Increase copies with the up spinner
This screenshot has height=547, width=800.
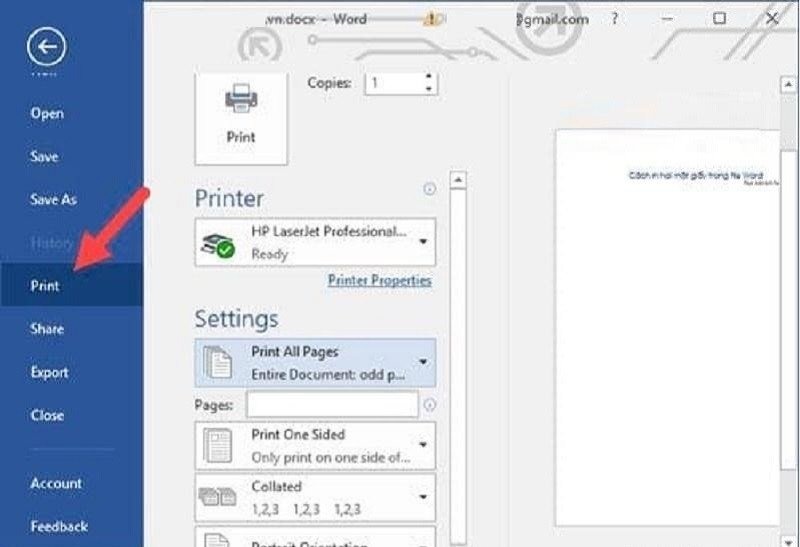tap(429, 77)
